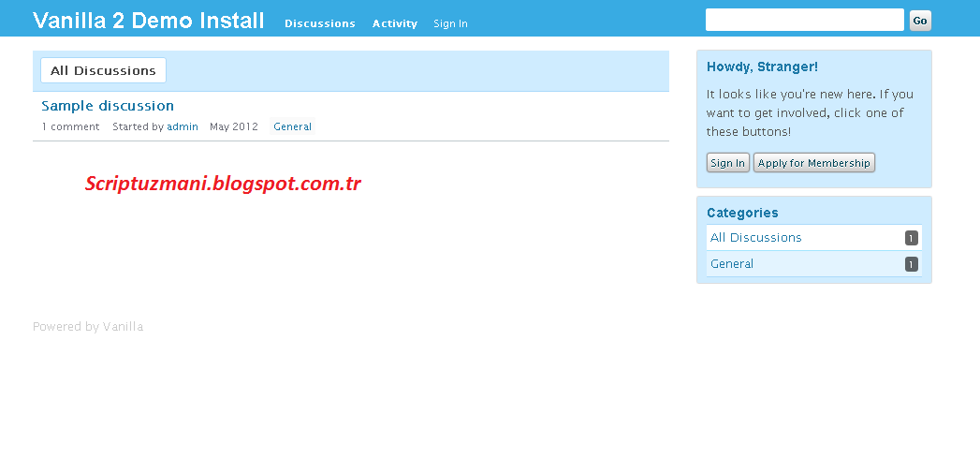Screen dimensions: 980x459
Task: Click the count badge beside General category
Action: coord(912,264)
